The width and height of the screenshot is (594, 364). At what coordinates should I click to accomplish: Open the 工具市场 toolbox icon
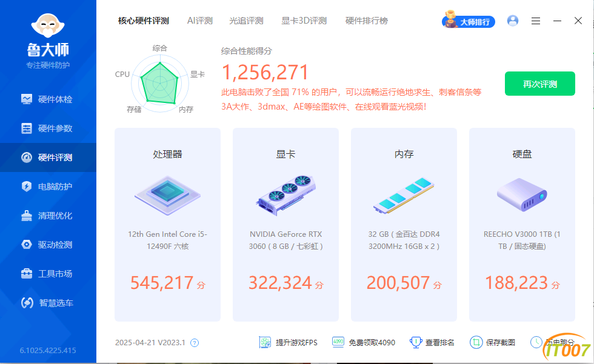coord(27,274)
